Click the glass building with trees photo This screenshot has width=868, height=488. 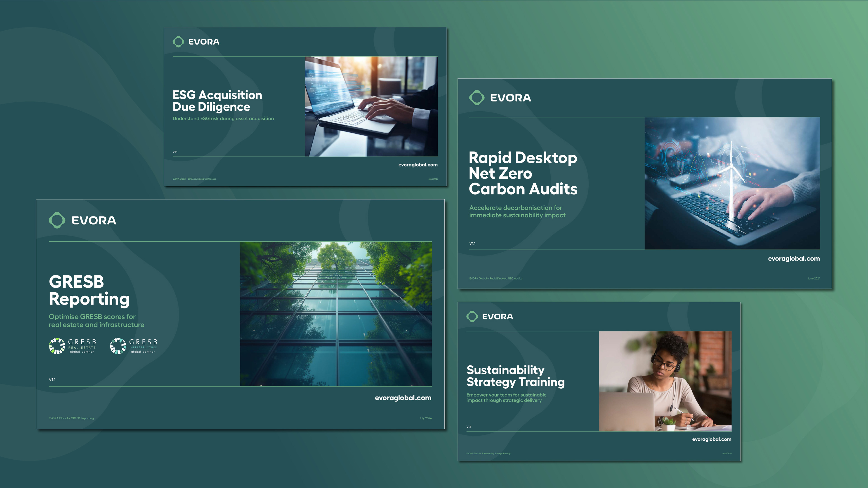pyautogui.click(x=336, y=314)
